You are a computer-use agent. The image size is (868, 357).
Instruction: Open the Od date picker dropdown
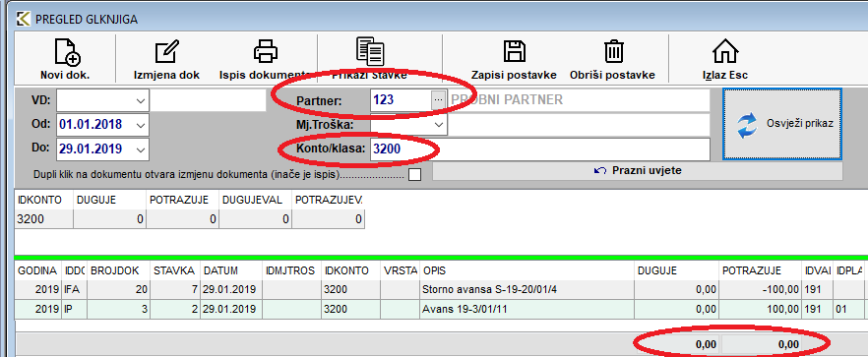(x=139, y=125)
